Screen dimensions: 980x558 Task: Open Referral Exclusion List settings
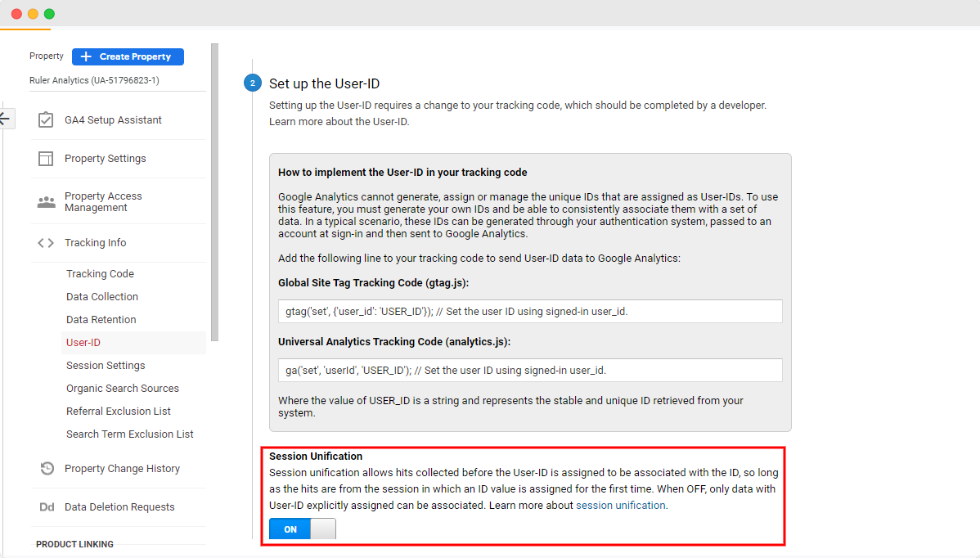tap(120, 411)
